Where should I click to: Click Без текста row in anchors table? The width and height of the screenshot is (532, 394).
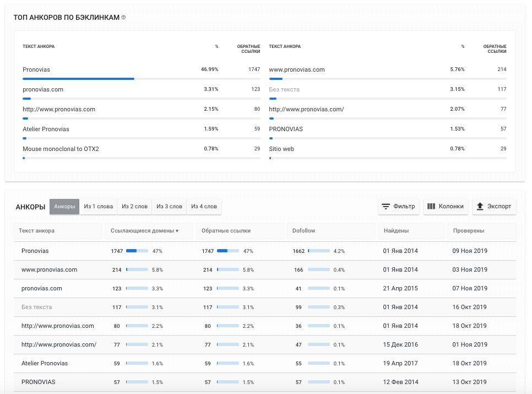(x=265, y=307)
